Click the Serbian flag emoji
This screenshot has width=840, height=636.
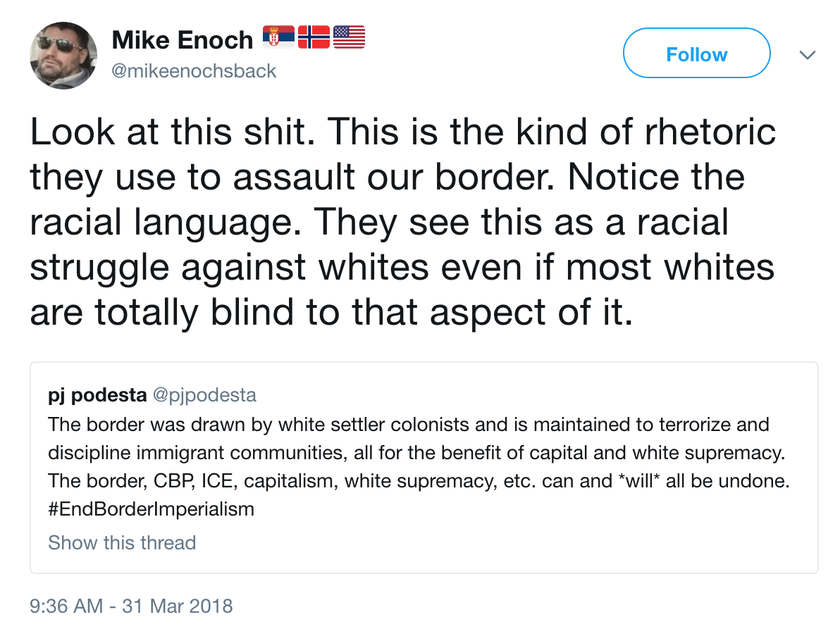click(278, 37)
